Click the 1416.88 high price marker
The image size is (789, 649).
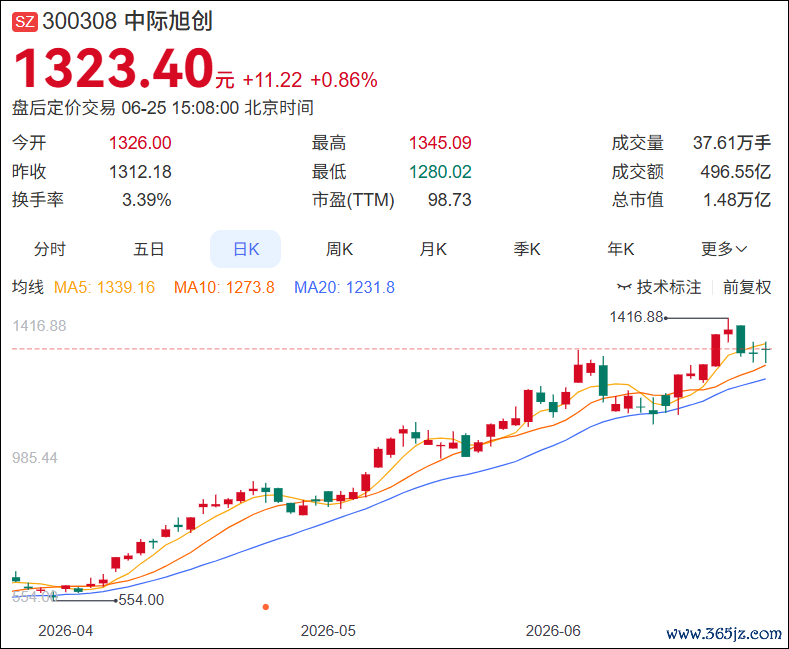(x=637, y=317)
